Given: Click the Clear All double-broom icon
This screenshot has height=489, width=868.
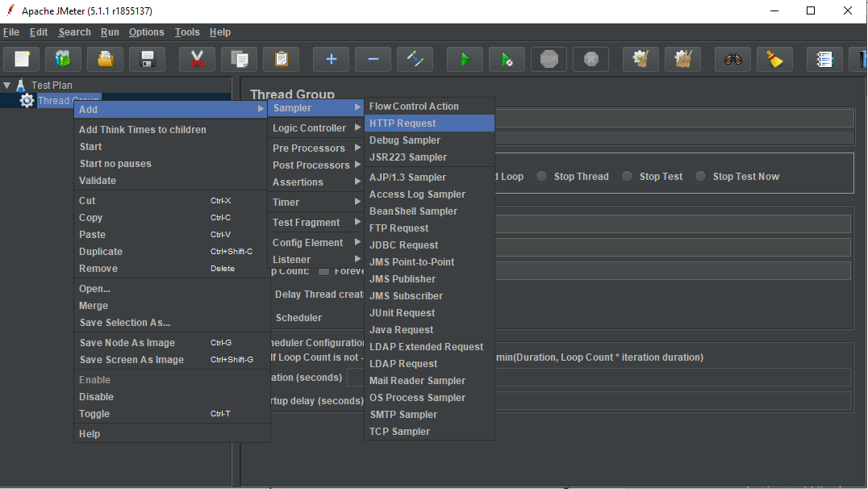Looking at the screenshot, I should pyautogui.click(x=683, y=59).
